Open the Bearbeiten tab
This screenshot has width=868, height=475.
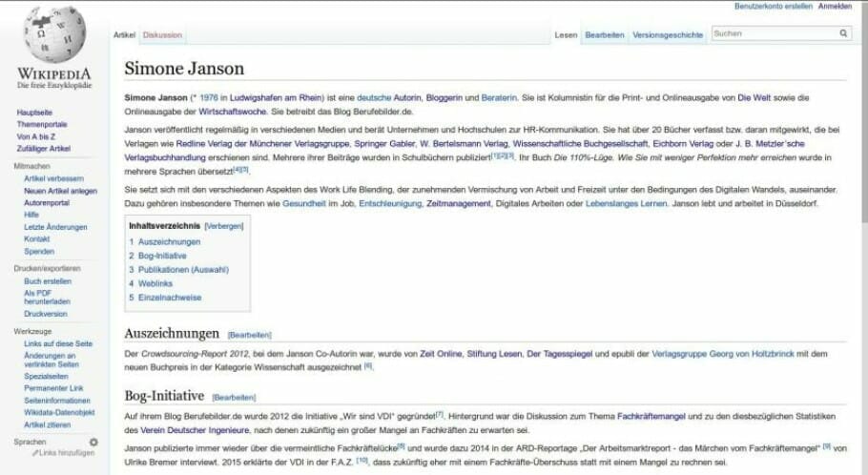point(605,35)
